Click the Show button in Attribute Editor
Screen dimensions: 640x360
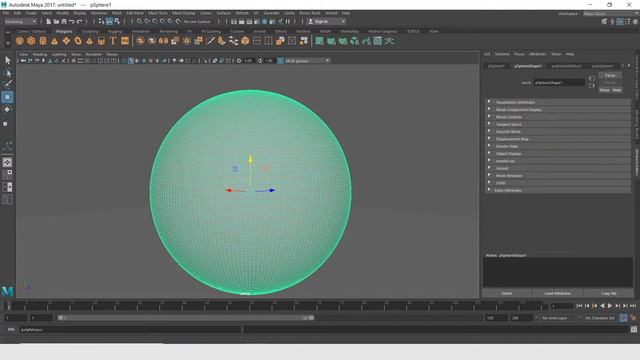coord(604,90)
